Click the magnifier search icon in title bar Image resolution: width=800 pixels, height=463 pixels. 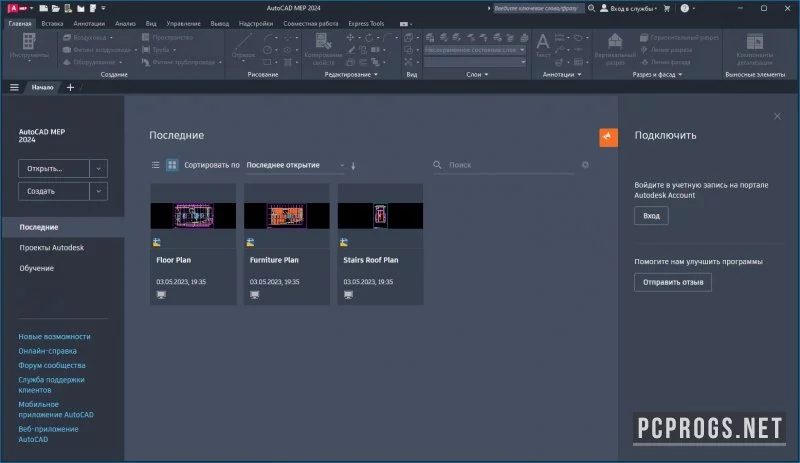tap(591, 8)
